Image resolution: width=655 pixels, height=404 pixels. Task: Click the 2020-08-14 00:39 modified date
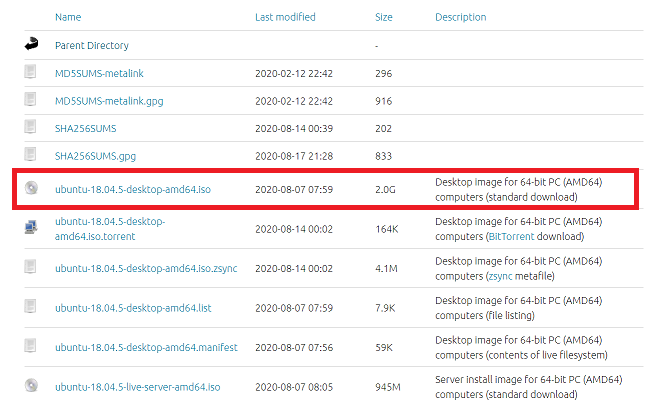point(294,129)
